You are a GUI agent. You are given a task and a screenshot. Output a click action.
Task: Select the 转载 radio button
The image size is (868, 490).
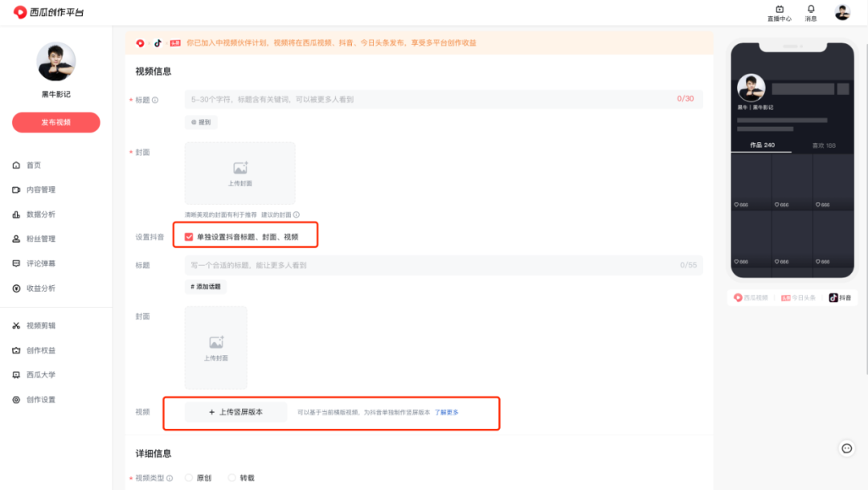[232, 478]
